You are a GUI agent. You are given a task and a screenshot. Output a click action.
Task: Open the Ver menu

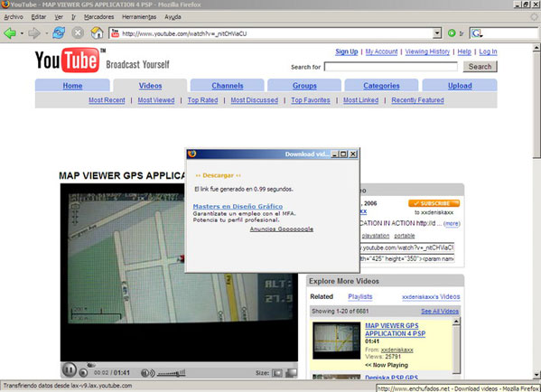[x=59, y=17]
